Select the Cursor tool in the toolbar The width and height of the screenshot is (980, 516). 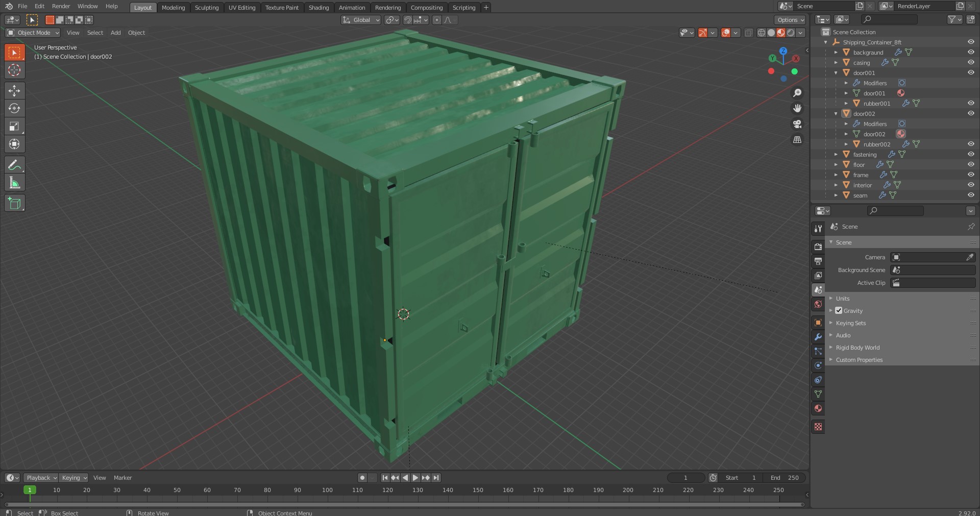tap(14, 70)
